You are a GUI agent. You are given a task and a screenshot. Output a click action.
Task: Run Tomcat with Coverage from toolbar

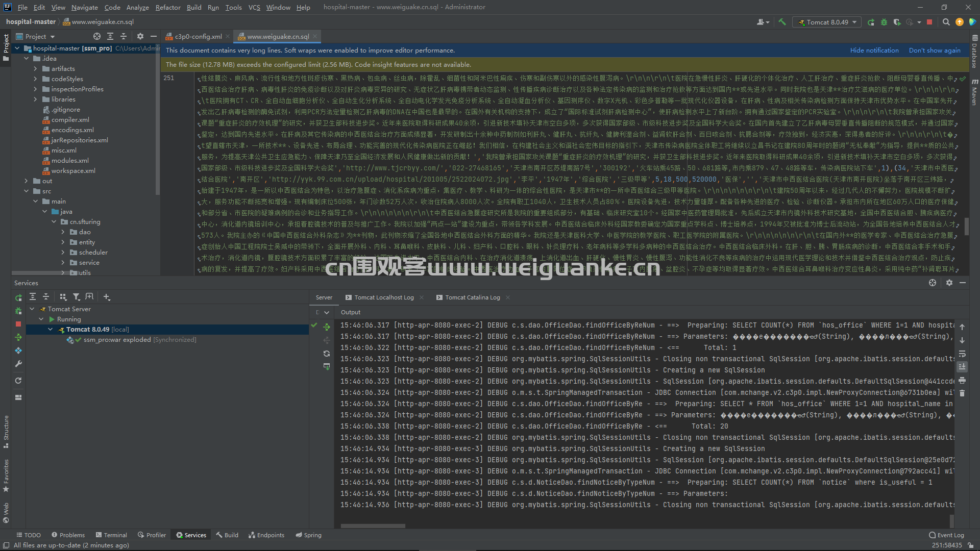pyautogui.click(x=897, y=22)
